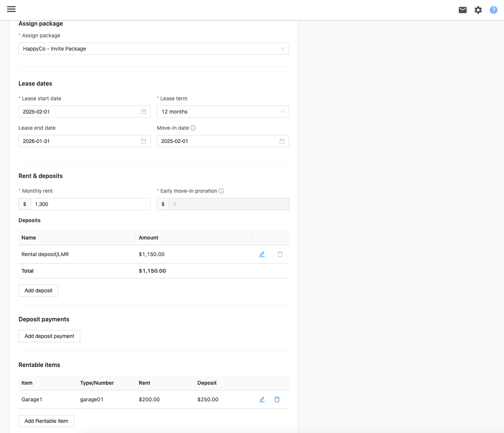Open the mail inbox icon

click(x=463, y=10)
